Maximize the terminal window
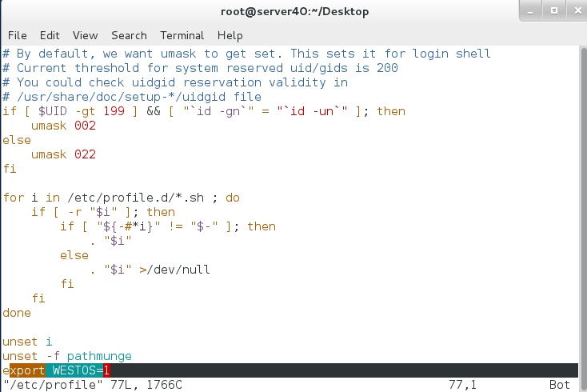Viewport: 587px width, 392px height. click(x=554, y=11)
